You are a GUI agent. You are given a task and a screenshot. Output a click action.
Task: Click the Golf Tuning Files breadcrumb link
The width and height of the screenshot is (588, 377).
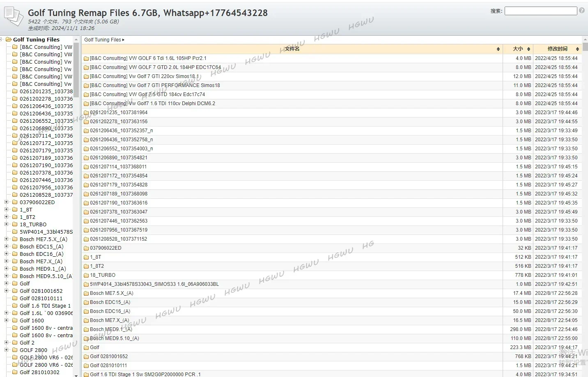point(103,40)
